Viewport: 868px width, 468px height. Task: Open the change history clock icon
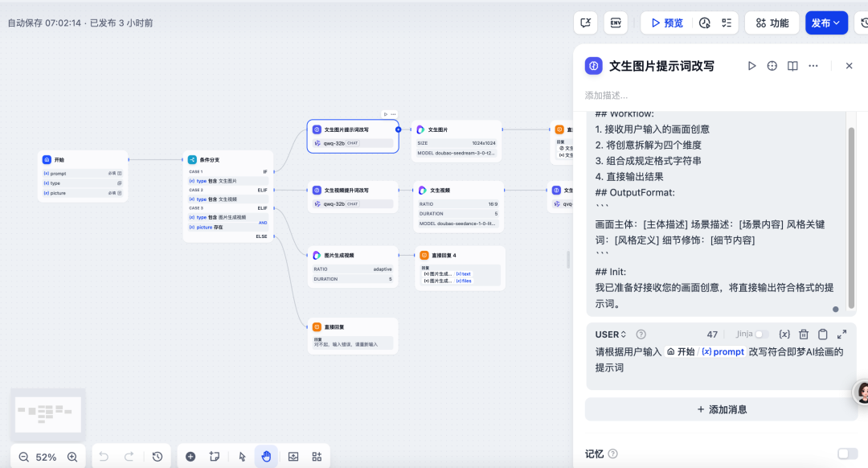[x=158, y=457]
